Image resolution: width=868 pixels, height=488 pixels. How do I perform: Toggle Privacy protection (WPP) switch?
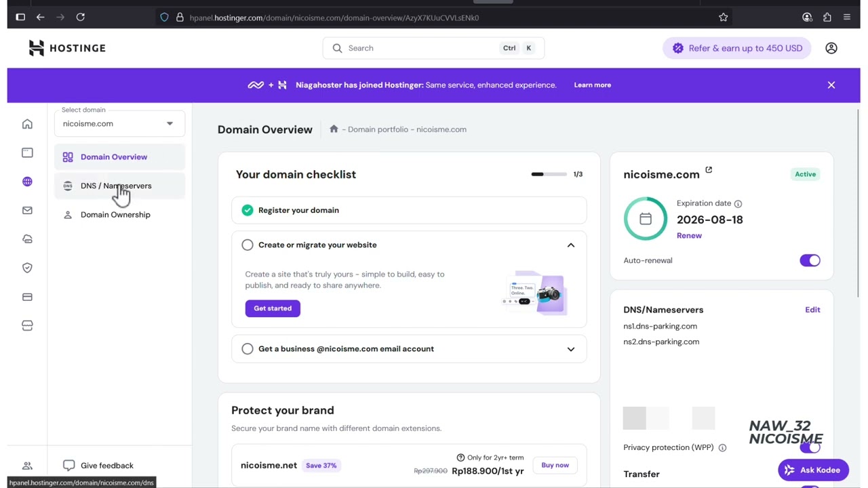(810, 447)
